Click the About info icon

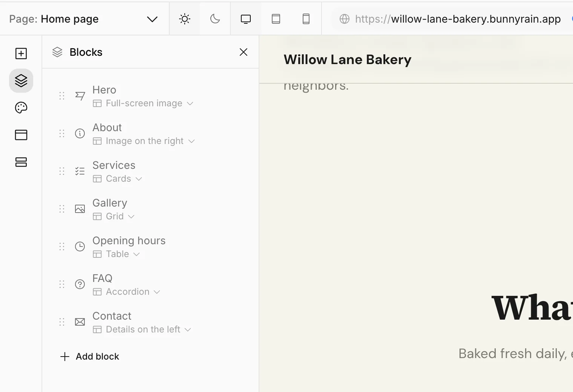[x=80, y=133]
